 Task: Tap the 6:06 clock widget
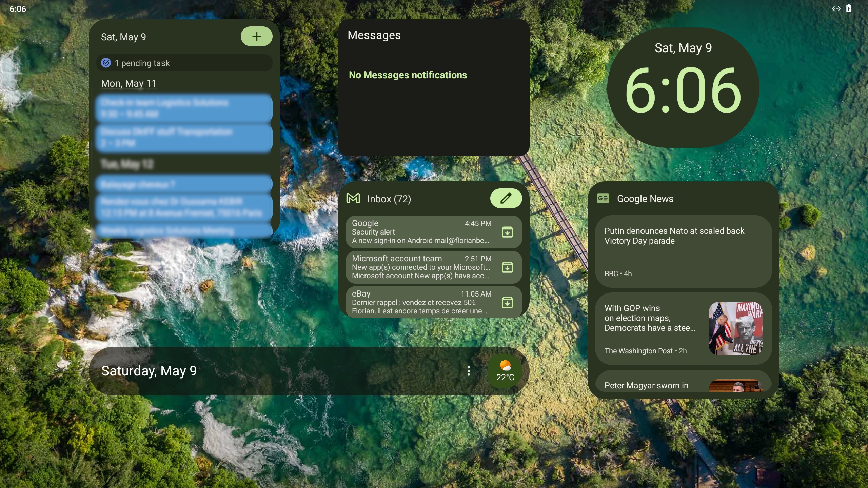[683, 88]
